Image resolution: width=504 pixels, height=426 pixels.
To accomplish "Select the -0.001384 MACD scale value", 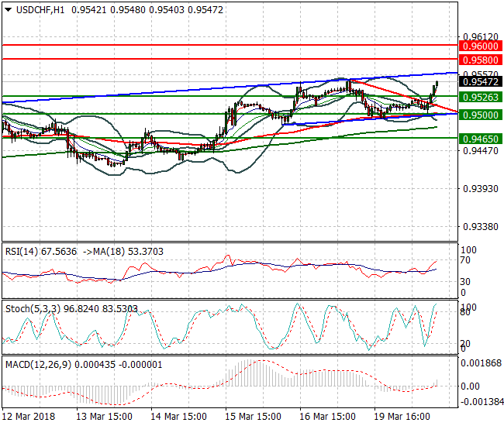I will 482,402.
